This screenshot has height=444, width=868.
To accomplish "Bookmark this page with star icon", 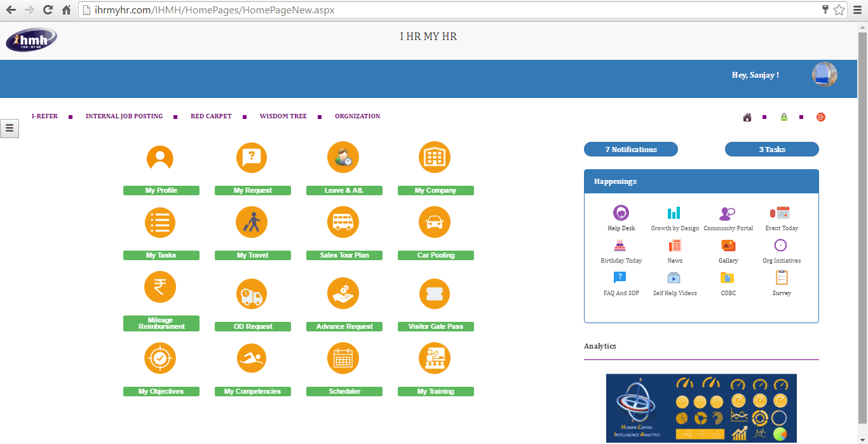I will pos(839,10).
